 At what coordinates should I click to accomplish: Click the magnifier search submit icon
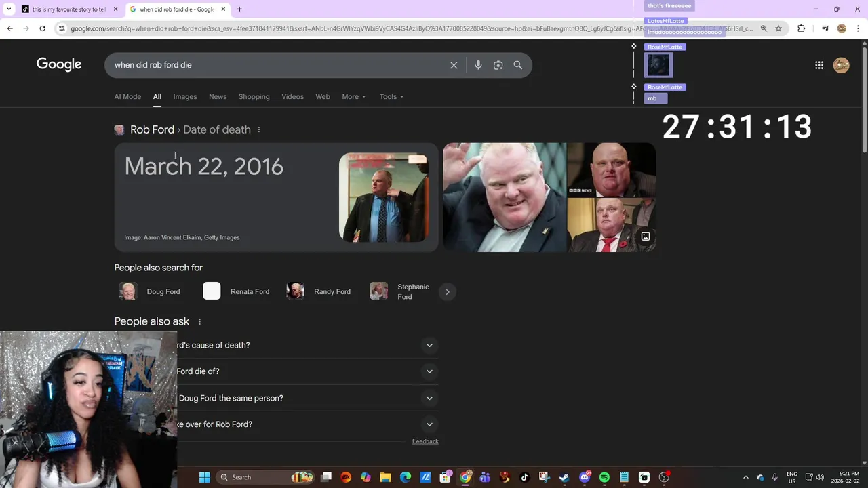click(518, 65)
